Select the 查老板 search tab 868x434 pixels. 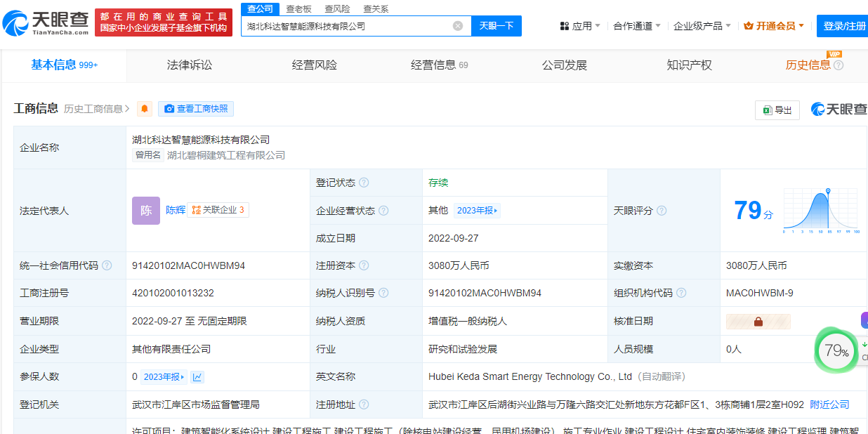pos(299,9)
